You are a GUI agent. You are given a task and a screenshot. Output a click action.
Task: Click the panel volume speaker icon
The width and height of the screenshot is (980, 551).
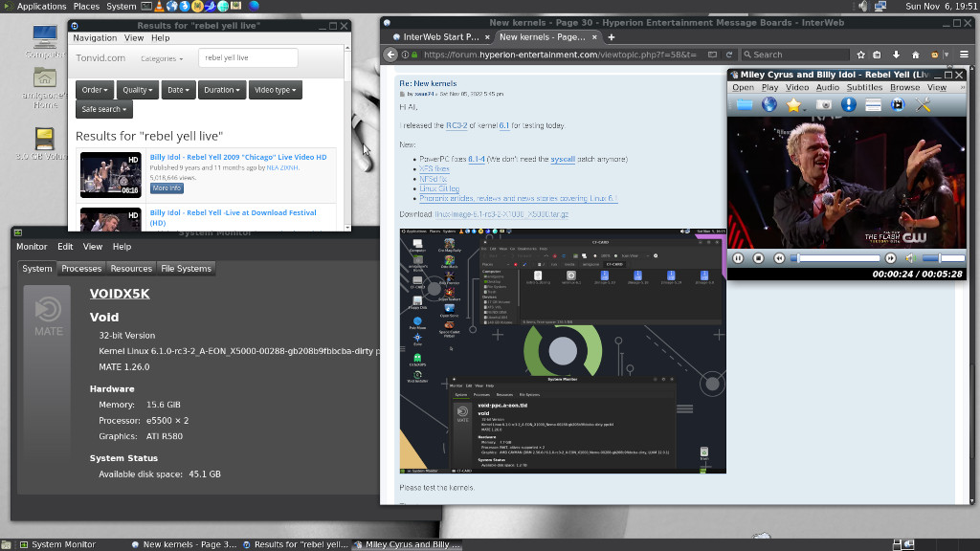click(x=863, y=7)
